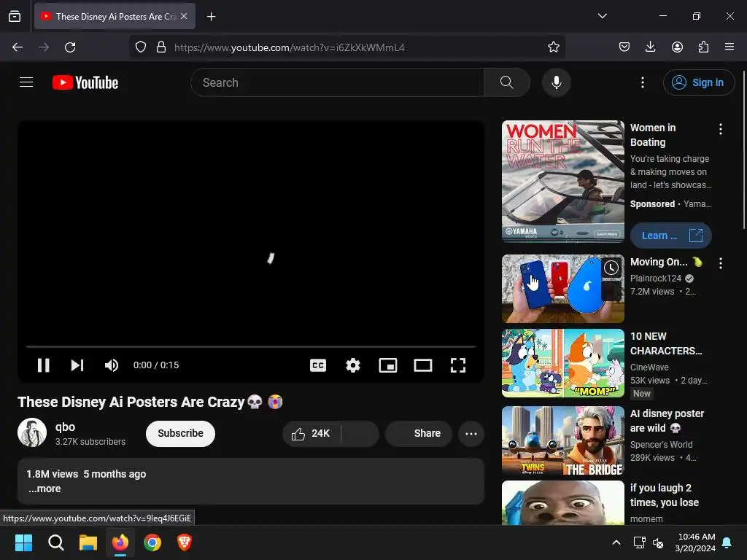Screen dimensions: 747x560
Task: Open File Explorer from taskbar
Action: click(x=88, y=542)
